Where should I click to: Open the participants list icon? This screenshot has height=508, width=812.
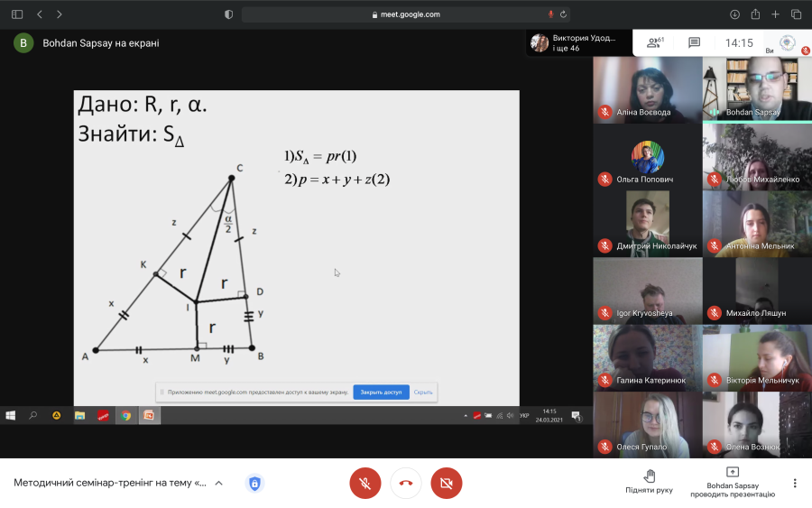[655, 42]
